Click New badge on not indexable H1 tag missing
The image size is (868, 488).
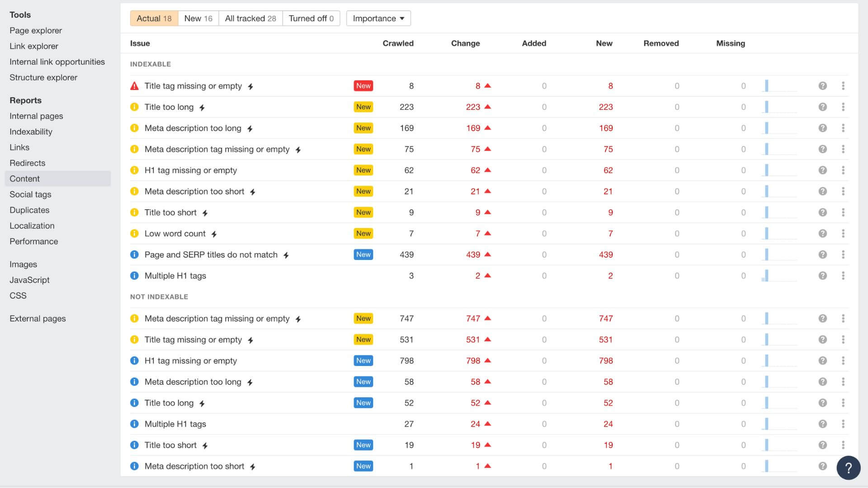[x=363, y=361]
